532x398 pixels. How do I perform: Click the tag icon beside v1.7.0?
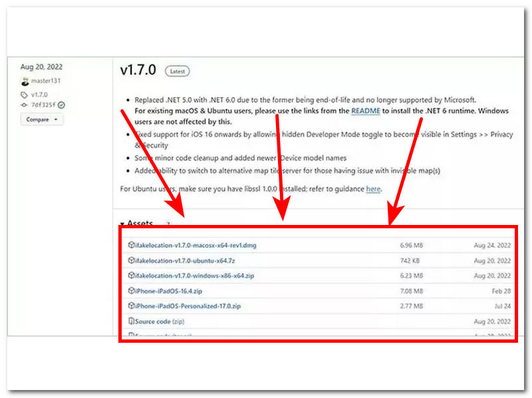(x=25, y=95)
